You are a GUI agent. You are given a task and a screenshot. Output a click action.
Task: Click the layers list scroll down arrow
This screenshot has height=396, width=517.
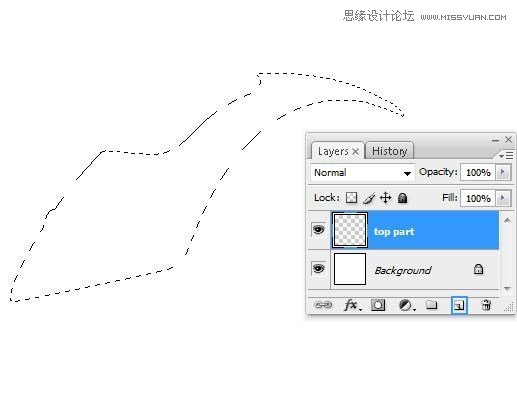tap(507, 288)
